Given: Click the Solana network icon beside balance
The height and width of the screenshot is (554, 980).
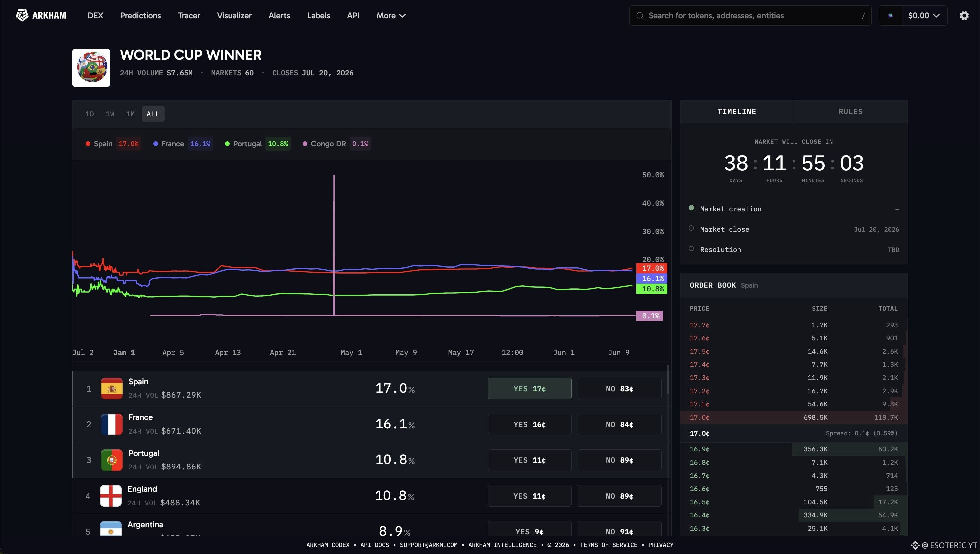Looking at the screenshot, I should coord(890,16).
